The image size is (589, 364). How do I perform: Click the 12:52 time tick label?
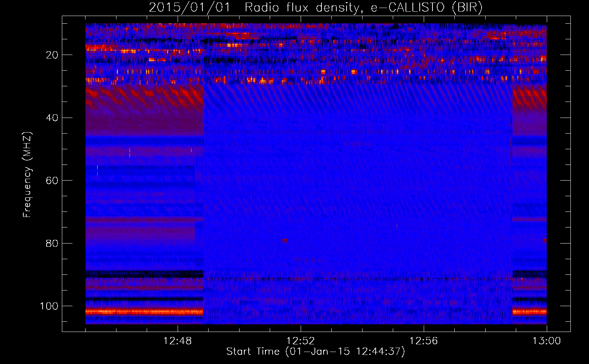click(x=300, y=341)
